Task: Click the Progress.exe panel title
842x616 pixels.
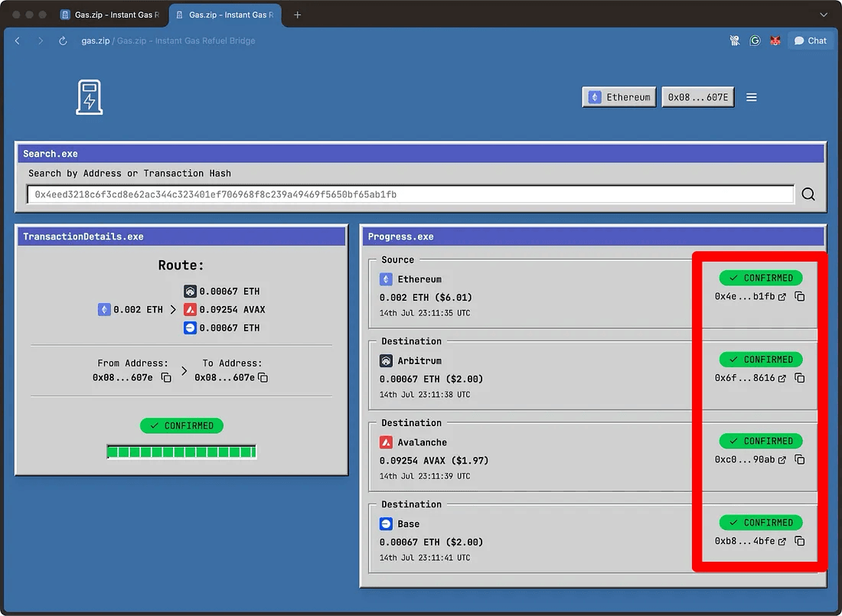Action: coord(400,237)
